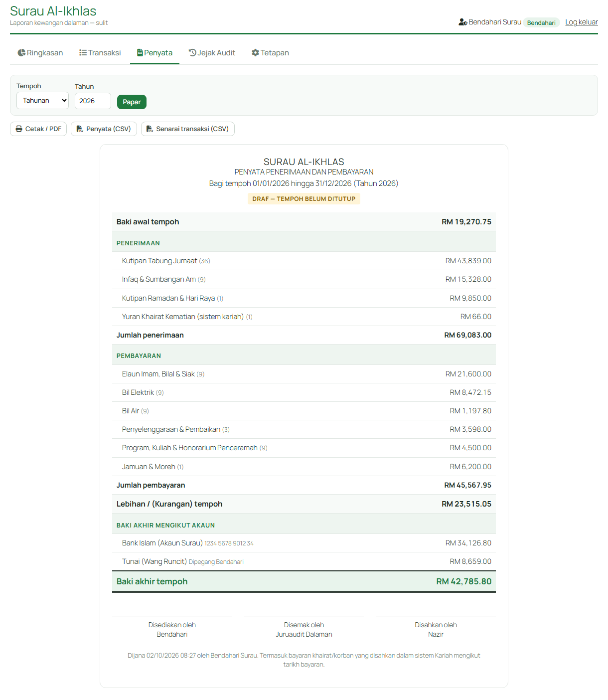Image resolution: width=608 pixels, height=700 pixels.
Task: Click the account number 1234 5678 9012 34
Action: [x=229, y=543]
